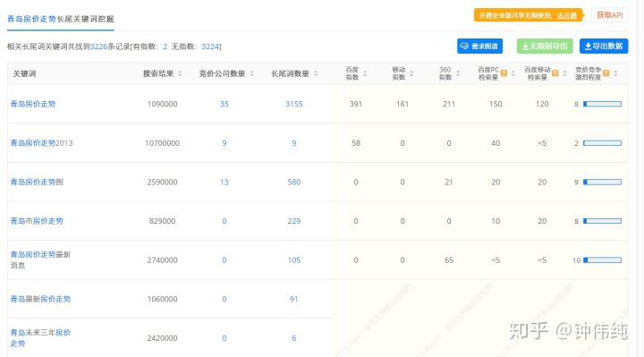Open help icon beside 百度移动检索量
Image resolution: width=644 pixels, height=357 pixels.
click(555, 73)
